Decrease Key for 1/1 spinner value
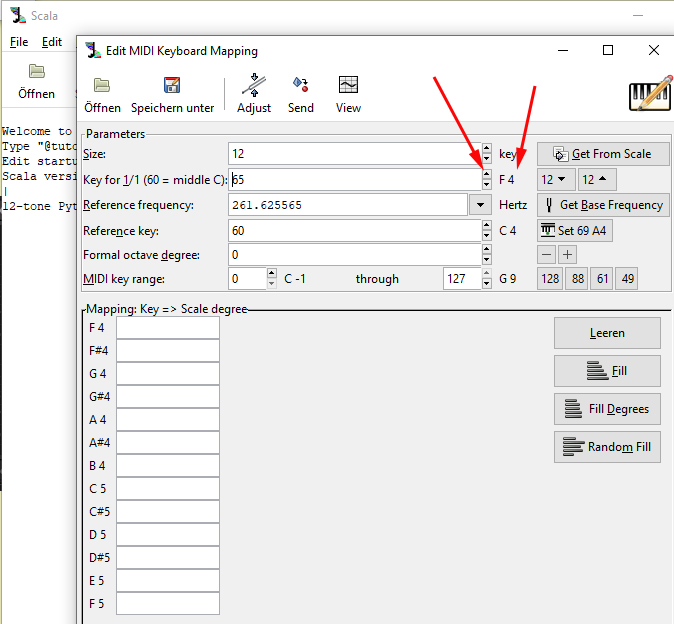Screen dimensions: 674x624 click(487, 184)
